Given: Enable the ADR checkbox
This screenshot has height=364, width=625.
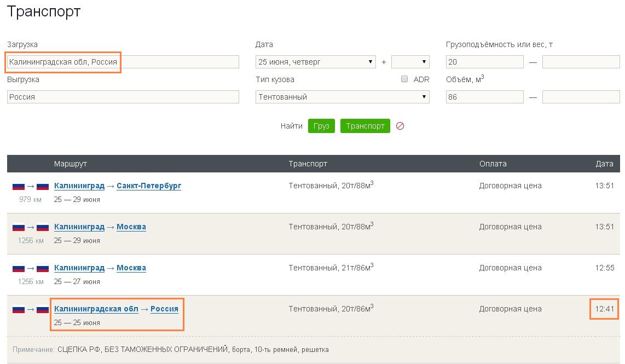Looking at the screenshot, I should pyautogui.click(x=404, y=79).
